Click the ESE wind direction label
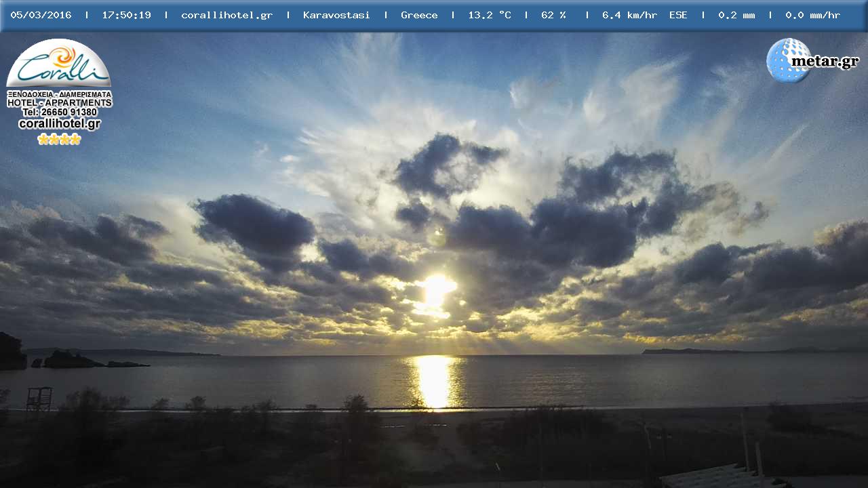The width and height of the screenshot is (868, 488). pos(678,15)
